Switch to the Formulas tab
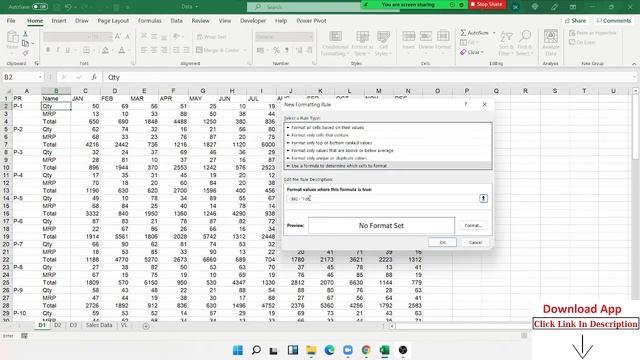Image resolution: width=640 pixels, height=360 pixels. [x=149, y=20]
